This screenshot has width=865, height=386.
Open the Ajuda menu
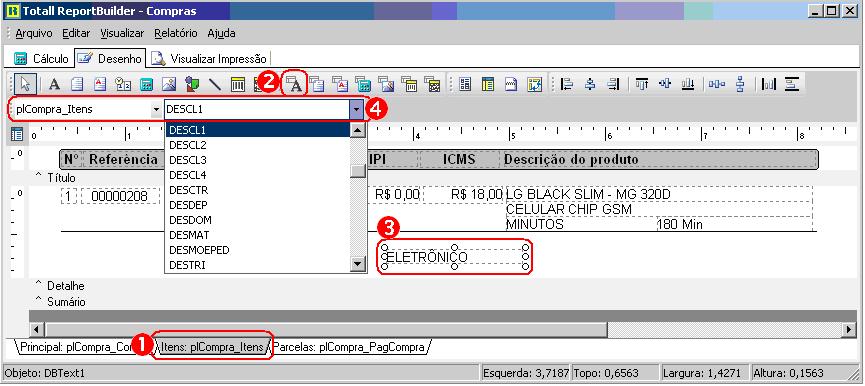pyautogui.click(x=221, y=33)
